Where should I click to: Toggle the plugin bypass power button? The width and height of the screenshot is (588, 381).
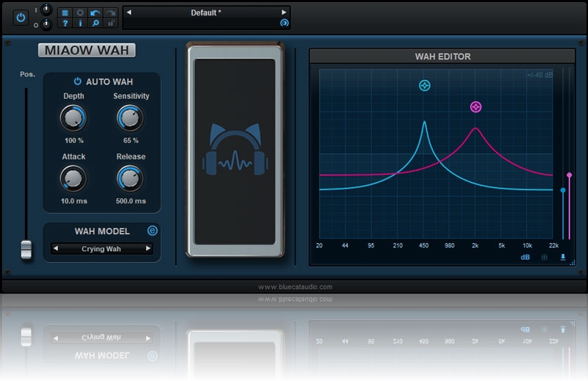pos(21,16)
